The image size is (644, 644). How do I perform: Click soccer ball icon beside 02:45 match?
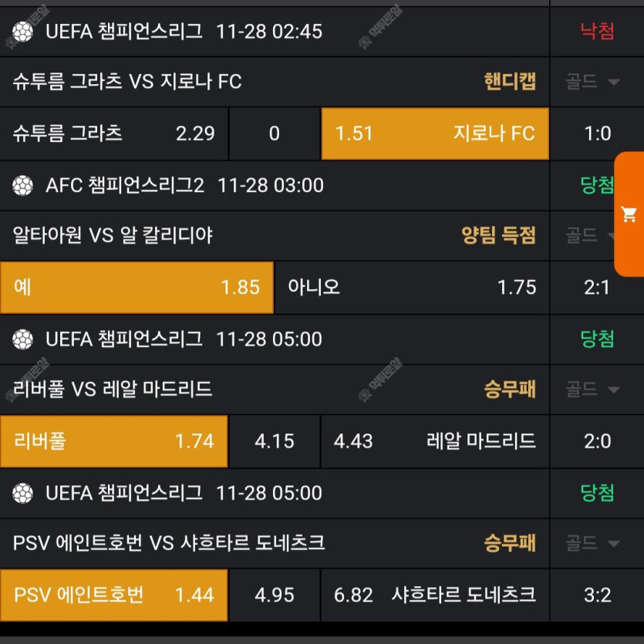coord(22,32)
